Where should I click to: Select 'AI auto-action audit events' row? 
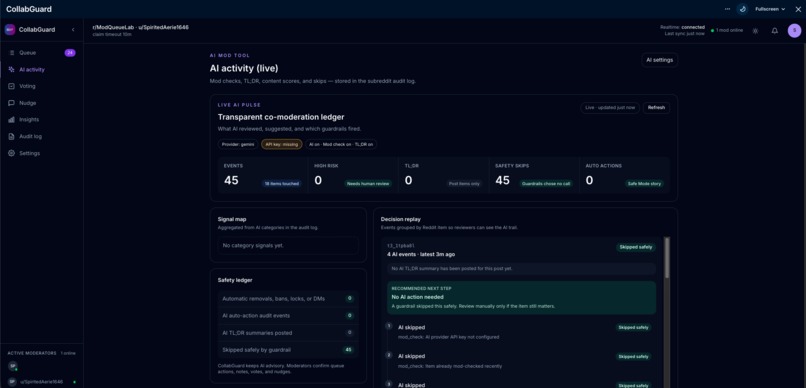tap(288, 316)
